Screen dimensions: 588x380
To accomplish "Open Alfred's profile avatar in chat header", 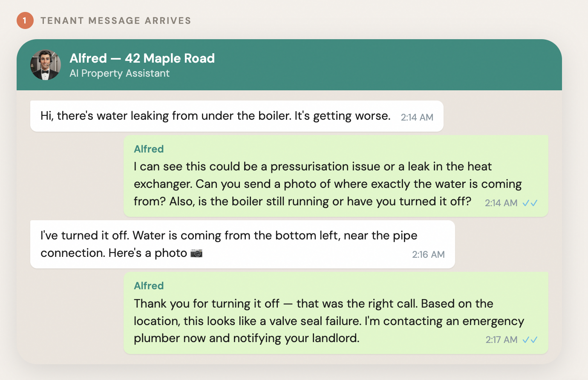I will pos(46,65).
